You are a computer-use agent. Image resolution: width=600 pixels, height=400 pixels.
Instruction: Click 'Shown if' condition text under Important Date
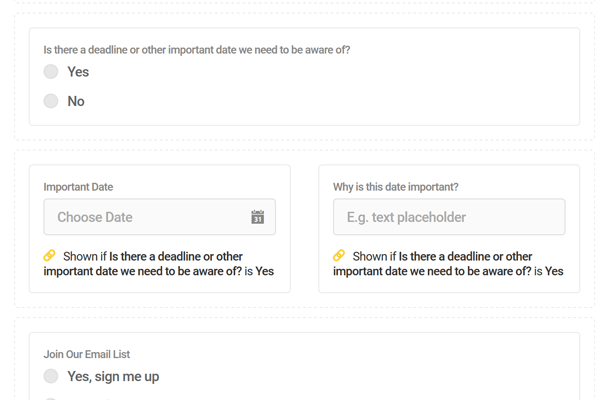coord(159,264)
